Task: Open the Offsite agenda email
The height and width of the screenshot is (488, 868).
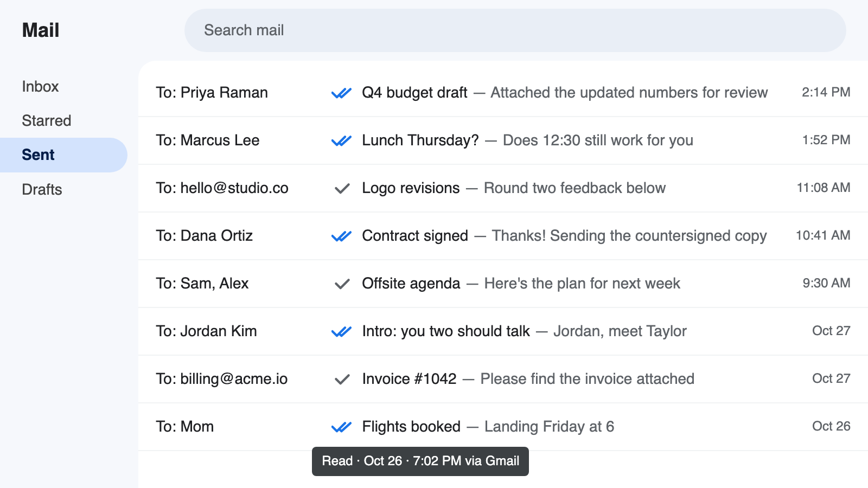Action: click(x=503, y=284)
